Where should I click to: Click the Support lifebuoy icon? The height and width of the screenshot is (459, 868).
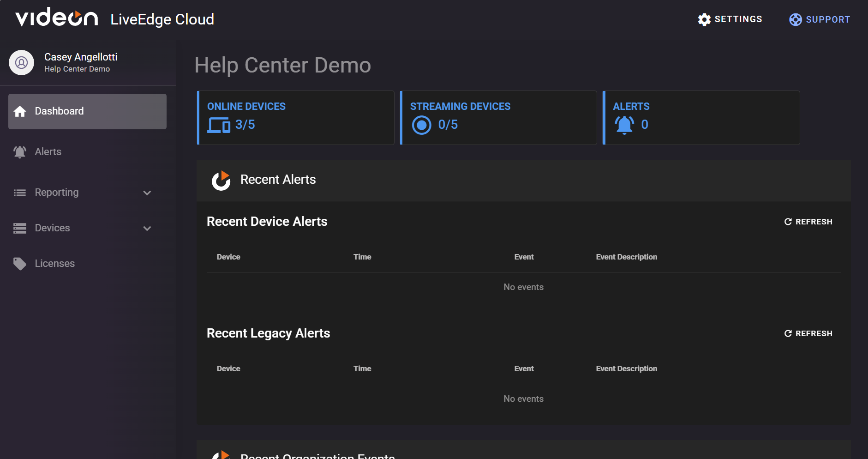coord(796,19)
